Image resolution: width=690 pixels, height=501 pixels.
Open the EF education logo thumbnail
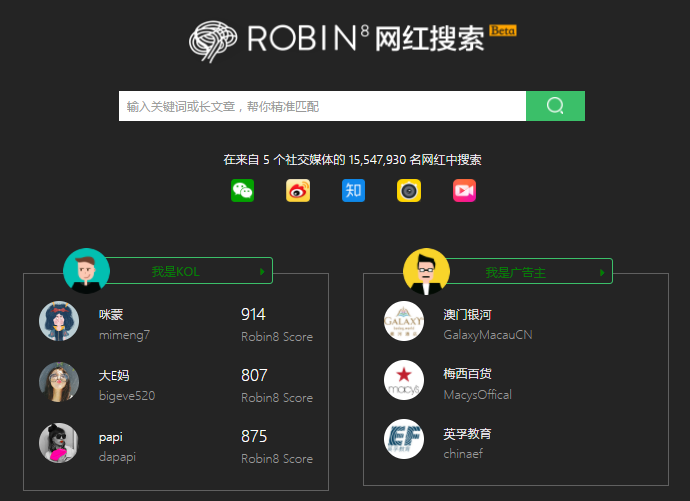click(404, 439)
